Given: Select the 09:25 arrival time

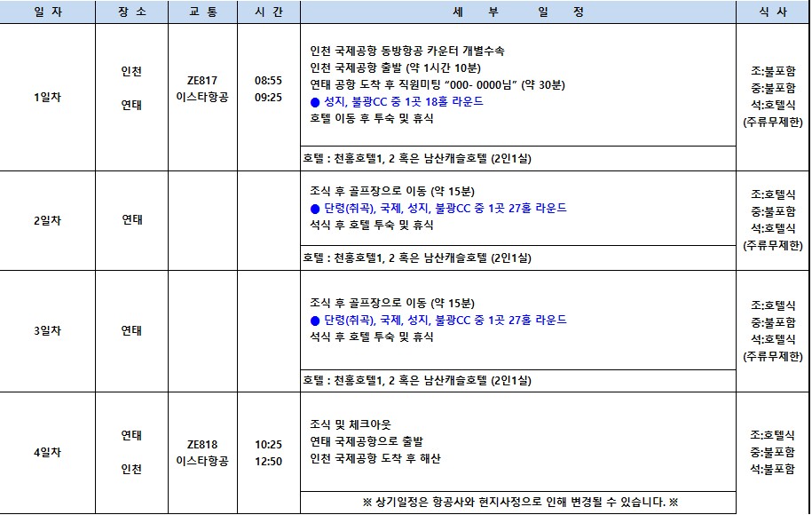Looking at the screenshot, I should [x=268, y=97].
